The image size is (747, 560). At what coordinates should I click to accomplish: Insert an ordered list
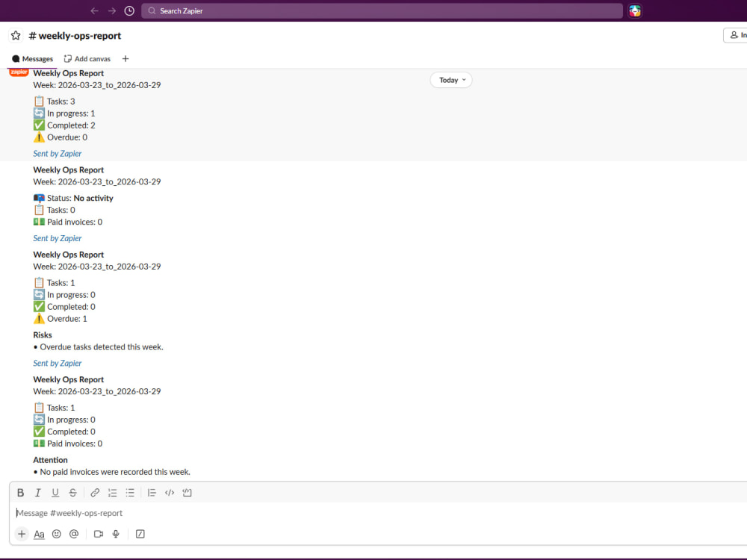(x=113, y=493)
